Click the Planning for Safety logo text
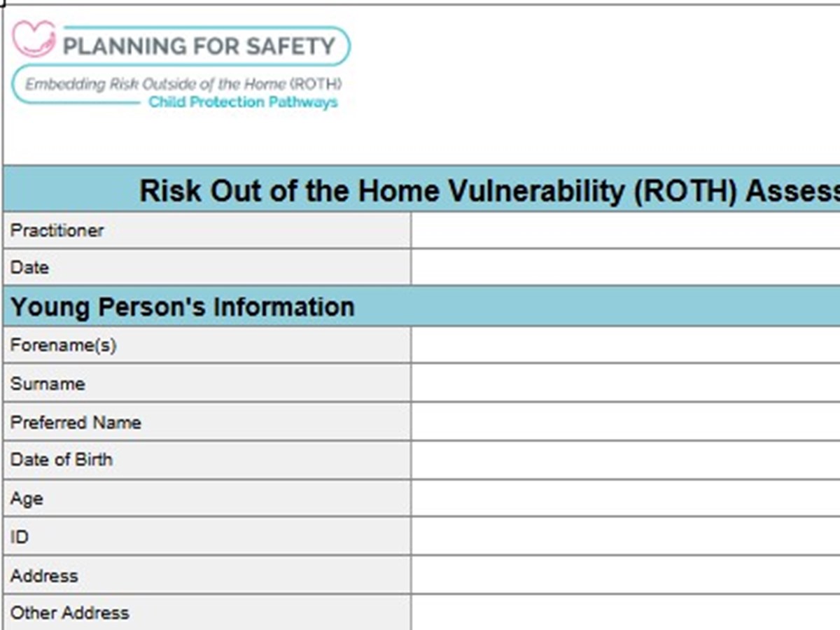This screenshot has width=840, height=630. coord(199,46)
